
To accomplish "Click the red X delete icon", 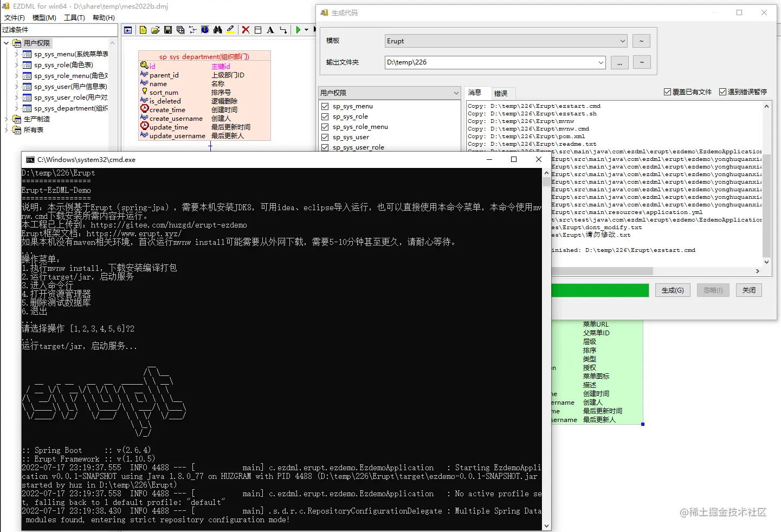I will (x=246, y=30).
